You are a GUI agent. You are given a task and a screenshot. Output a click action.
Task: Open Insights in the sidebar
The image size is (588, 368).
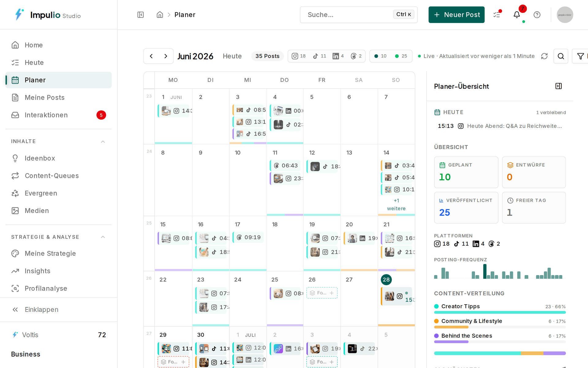[x=58, y=271]
